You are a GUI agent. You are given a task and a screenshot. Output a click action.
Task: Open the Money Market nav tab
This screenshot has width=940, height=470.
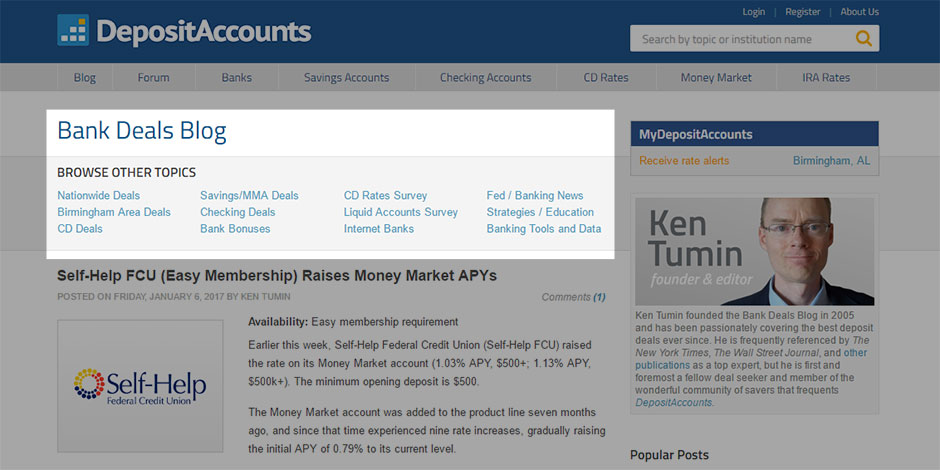(x=716, y=77)
